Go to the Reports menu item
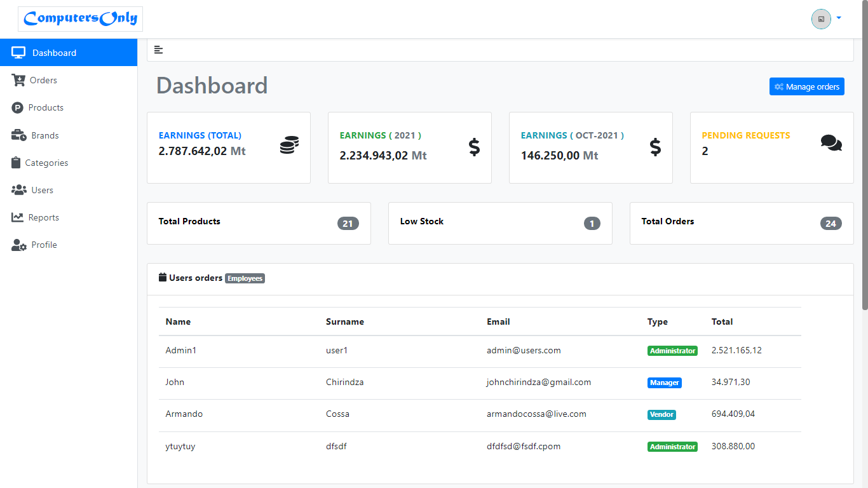The height and width of the screenshot is (488, 868). pos(43,217)
